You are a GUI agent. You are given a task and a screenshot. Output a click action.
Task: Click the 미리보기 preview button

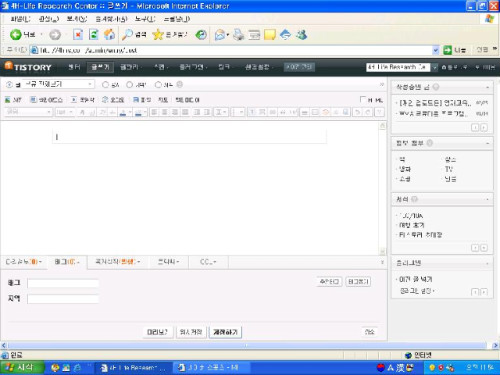(158, 332)
